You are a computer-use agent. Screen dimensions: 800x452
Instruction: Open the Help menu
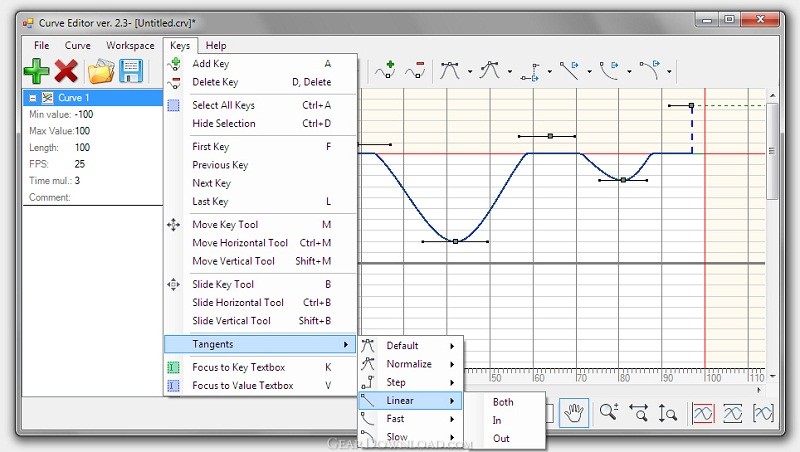[216, 45]
